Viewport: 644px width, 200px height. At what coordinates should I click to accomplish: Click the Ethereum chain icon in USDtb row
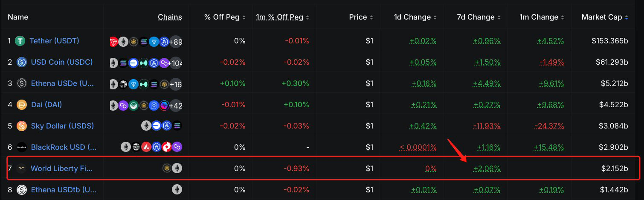177,190
